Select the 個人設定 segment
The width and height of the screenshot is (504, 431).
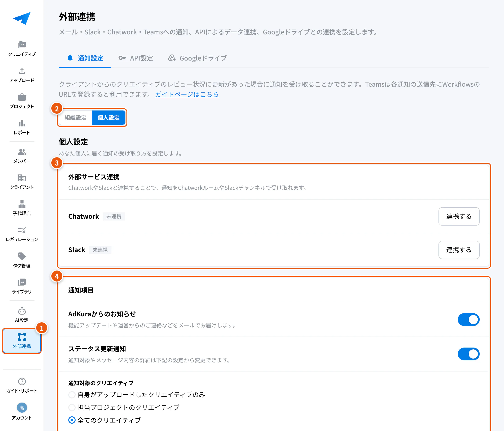pos(109,118)
